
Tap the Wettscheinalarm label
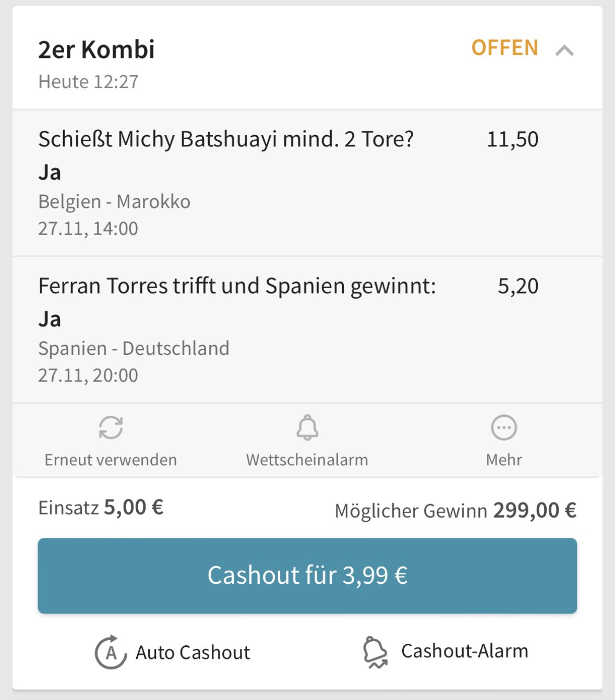(307, 460)
